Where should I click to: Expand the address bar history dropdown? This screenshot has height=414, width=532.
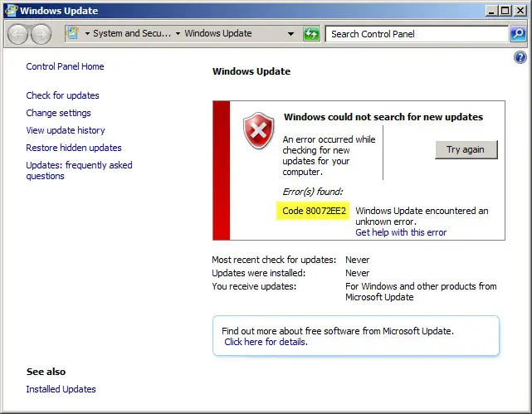pyautogui.click(x=290, y=33)
